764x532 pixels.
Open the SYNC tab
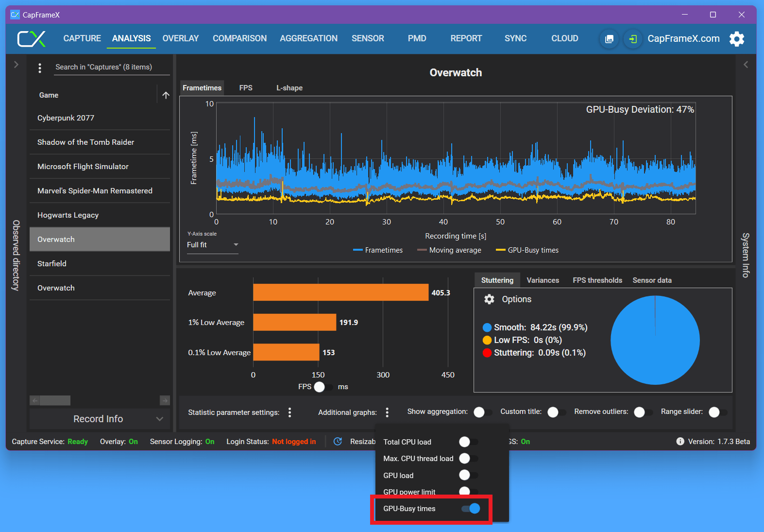pos(515,38)
